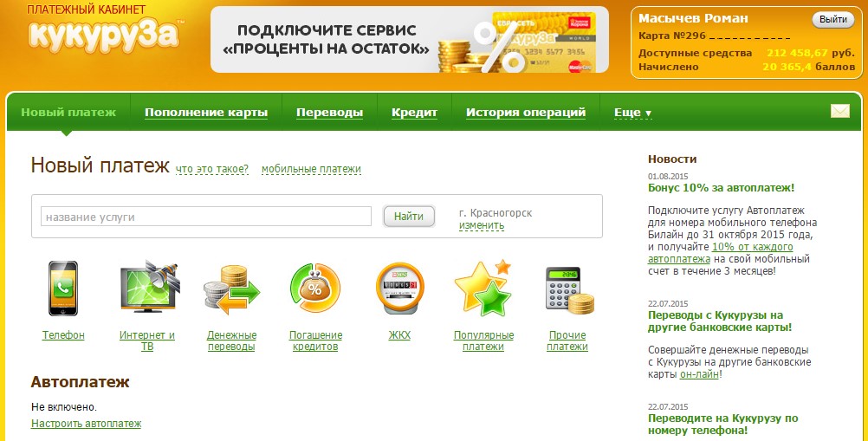Click the Популярные платежи text link
The width and height of the screenshot is (868, 441).
[x=484, y=340]
